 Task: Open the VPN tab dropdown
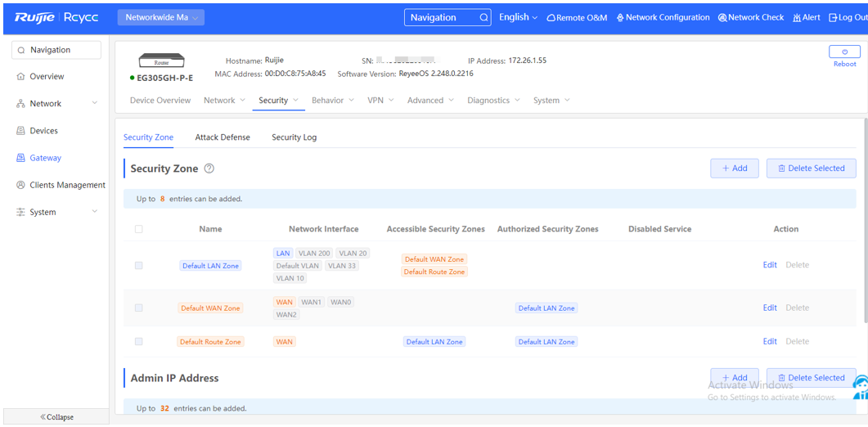point(381,101)
